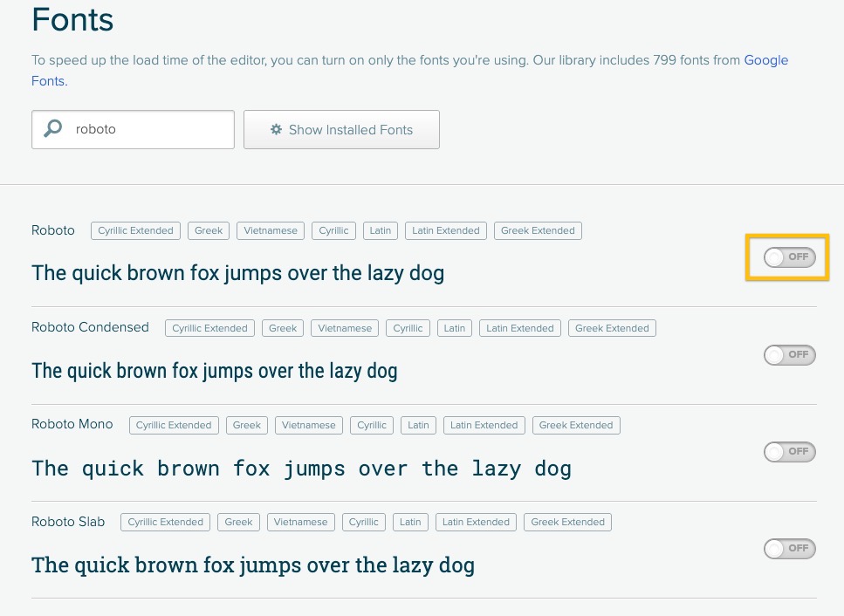Screen dimensions: 844x616
Task: Click the Roboto Mono monospace sample sentence
Action: [x=301, y=469]
